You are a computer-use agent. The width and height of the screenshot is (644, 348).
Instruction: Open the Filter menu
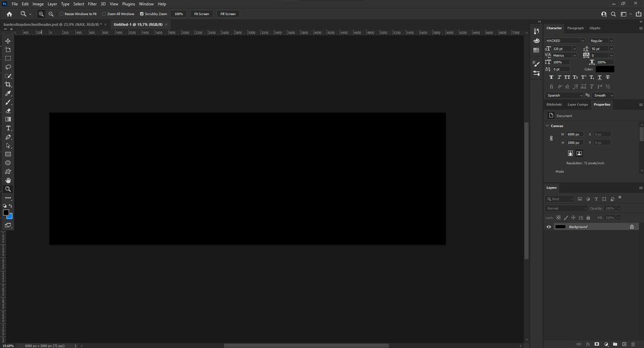point(92,4)
